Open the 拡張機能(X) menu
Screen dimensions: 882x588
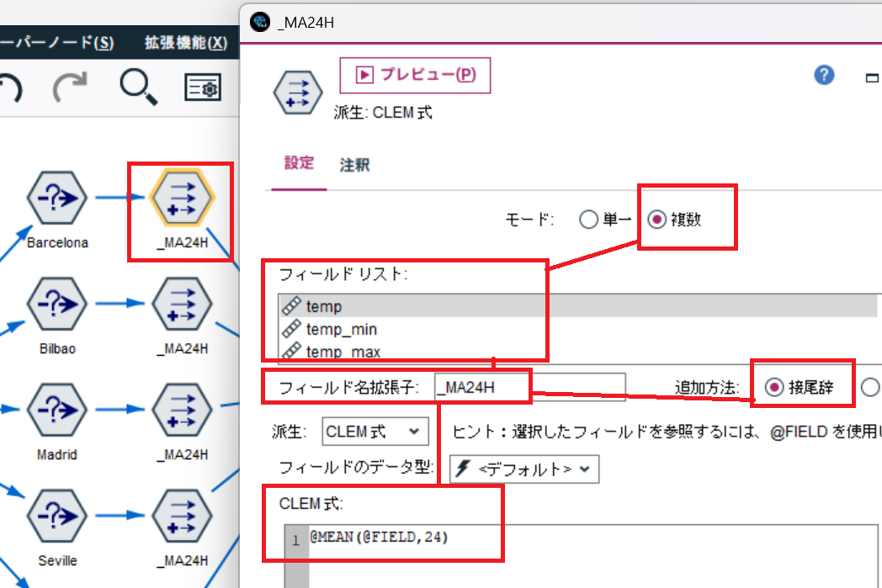186,43
